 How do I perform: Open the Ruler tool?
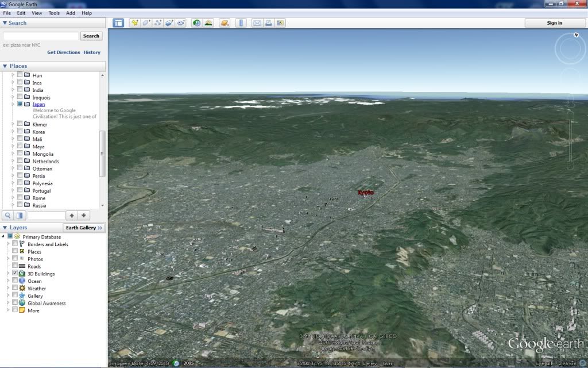tap(241, 23)
